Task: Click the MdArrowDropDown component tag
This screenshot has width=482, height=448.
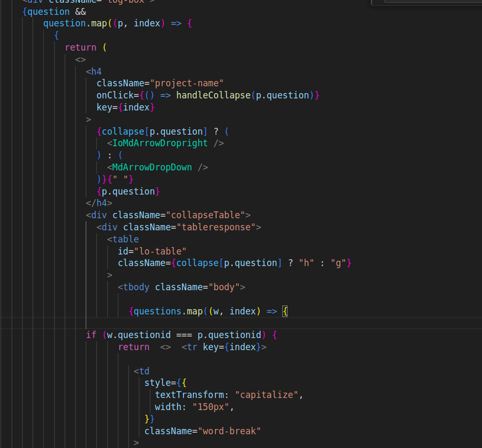Action: [x=157, y=167]
